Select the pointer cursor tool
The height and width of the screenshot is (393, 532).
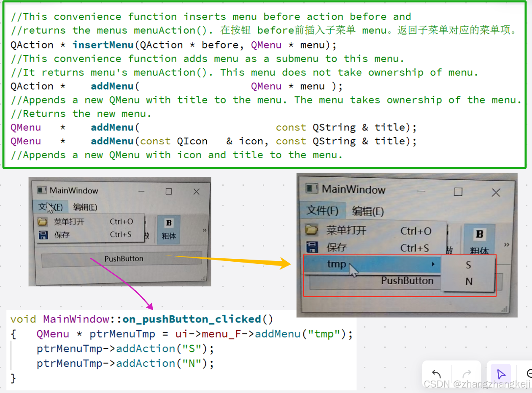point(501,374)
